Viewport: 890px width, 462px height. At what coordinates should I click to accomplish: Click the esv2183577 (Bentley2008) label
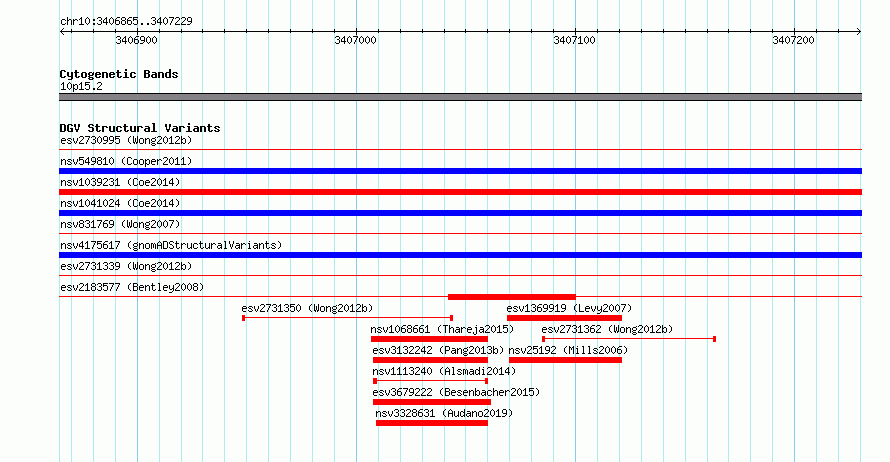click(x=132, y=287)
